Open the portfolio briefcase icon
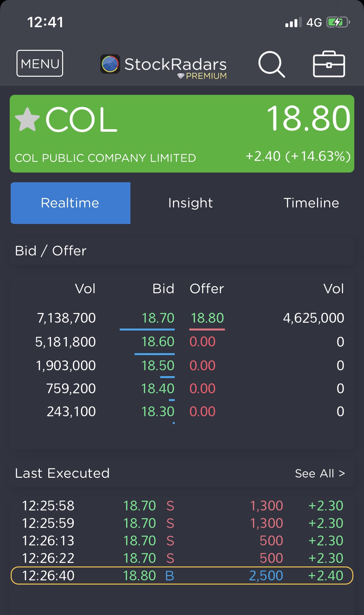364x615 pixels. (x=329, y=64)
